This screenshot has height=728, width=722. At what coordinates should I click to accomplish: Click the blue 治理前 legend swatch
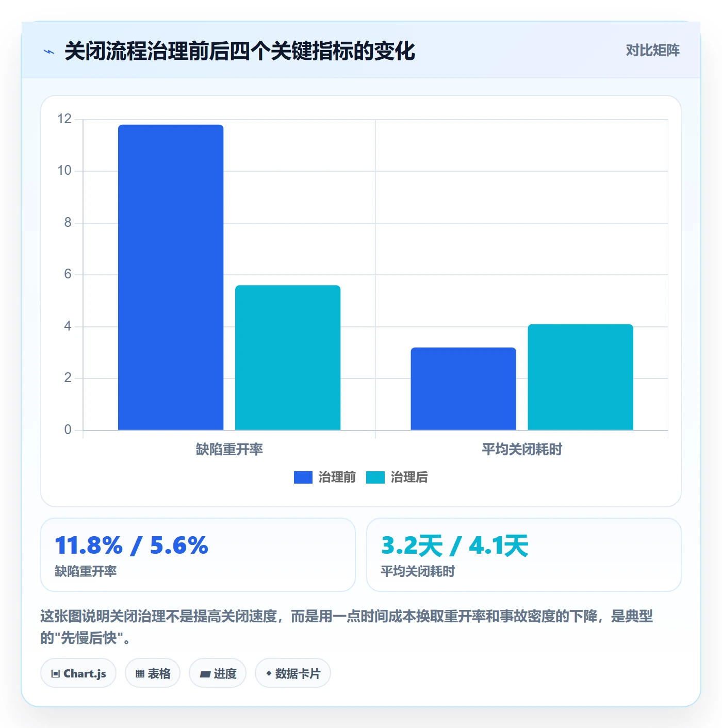pyautogui.click(x=303, y=477)
